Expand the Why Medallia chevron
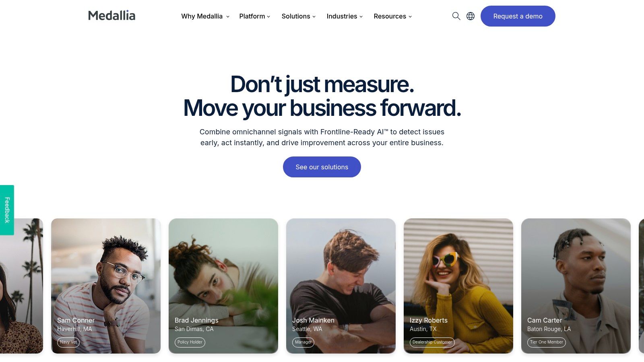Screen dimensions: 644x362 [228, 16]
